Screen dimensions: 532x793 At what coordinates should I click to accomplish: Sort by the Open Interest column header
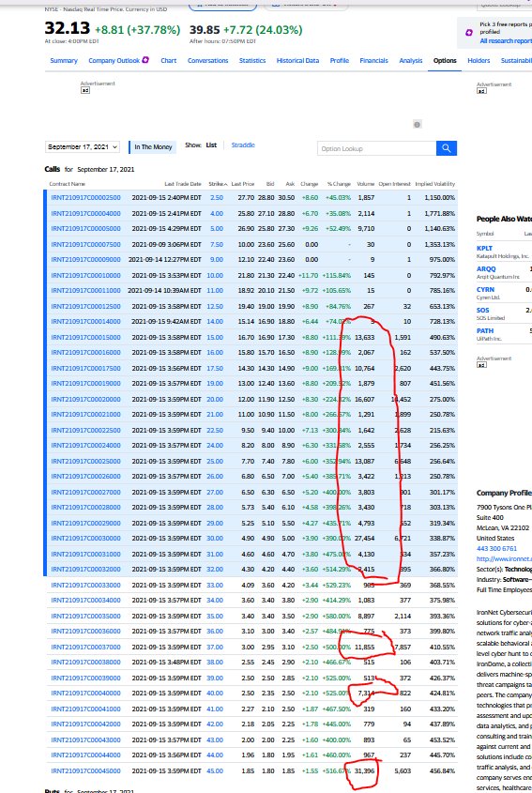click(394, 184)
